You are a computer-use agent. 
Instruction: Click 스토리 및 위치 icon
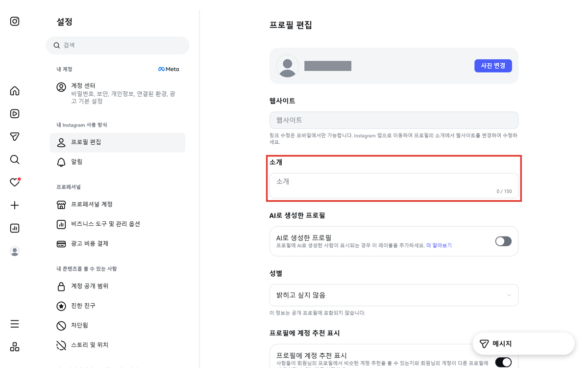[61, 345]
